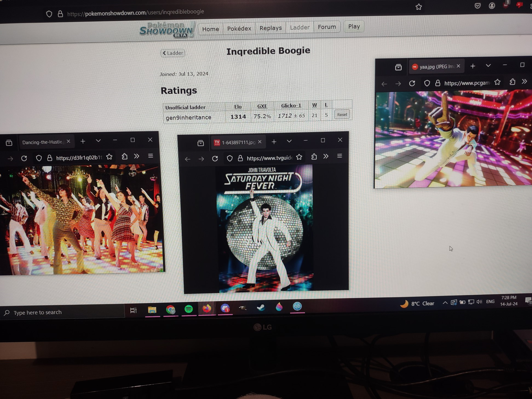532x399 pixels.
Task: Open extensions icon in yaa.jpg window
Action: 512,82
